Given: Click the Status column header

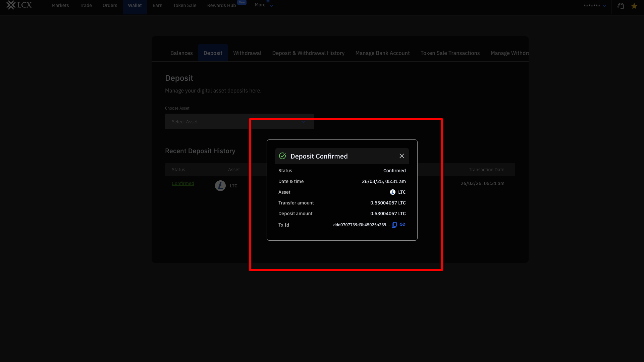Looking at the screenshot, I should [x=178, y=170].
